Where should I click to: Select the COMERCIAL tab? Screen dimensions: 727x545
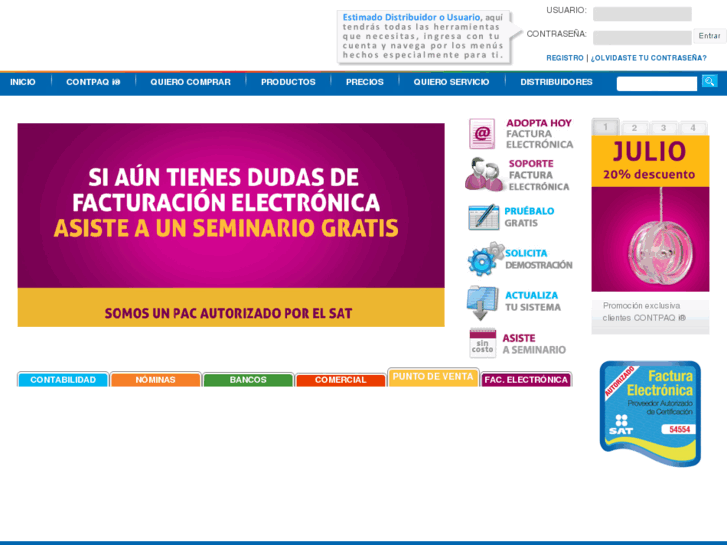point(340,379)
